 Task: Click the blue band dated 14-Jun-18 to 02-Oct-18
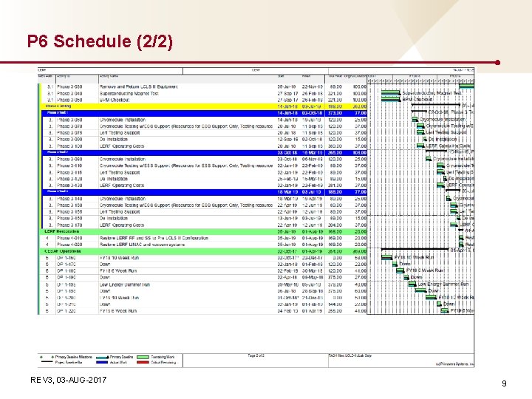tap(204, 112)
